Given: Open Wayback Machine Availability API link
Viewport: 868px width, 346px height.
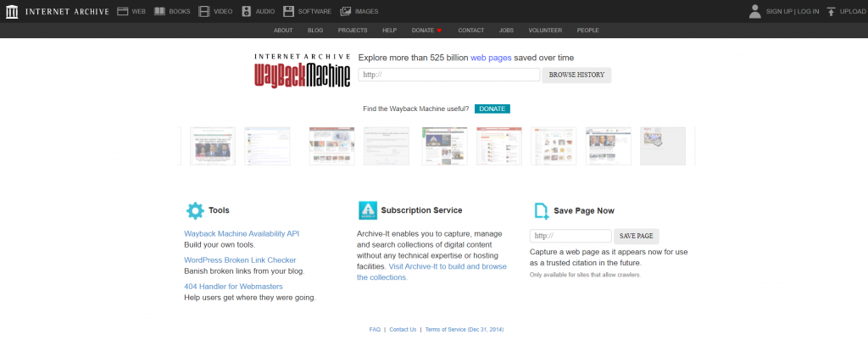Looking at the screenshot, I should click(242, 233).
